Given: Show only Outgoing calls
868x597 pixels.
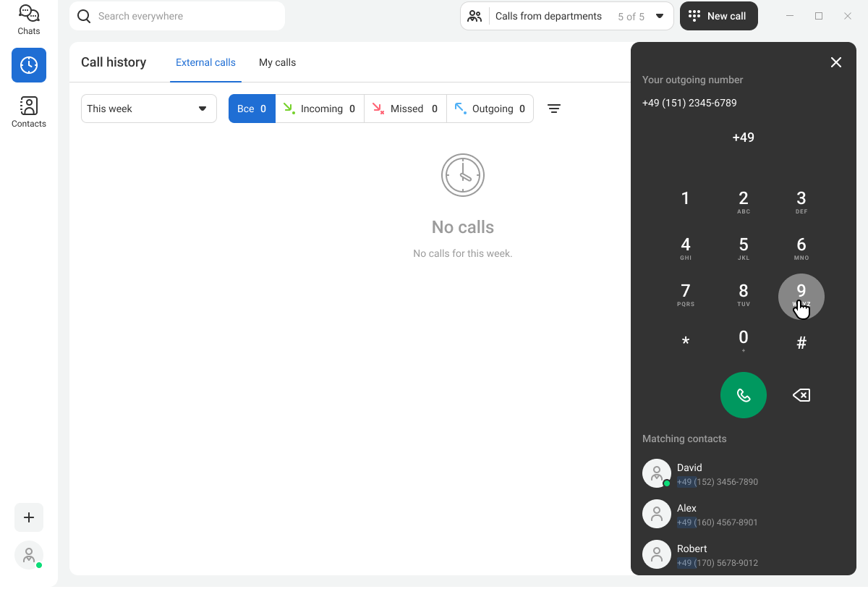Looking at the screenshot, I should [490, 109].
